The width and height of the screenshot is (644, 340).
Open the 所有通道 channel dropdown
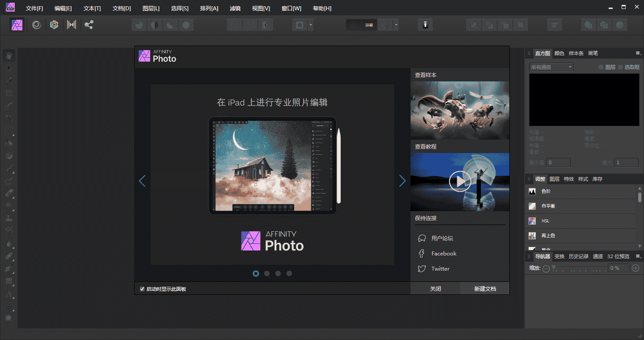coord(551,67)
